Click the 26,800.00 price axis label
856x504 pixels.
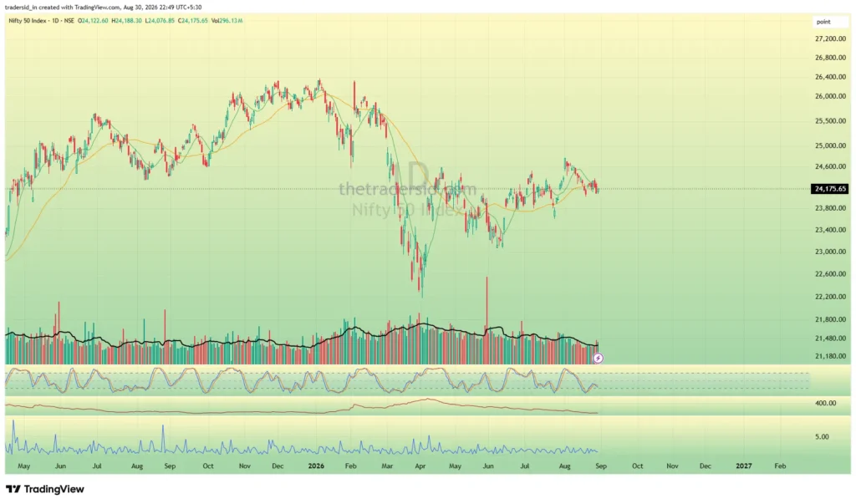pos(830,58)
